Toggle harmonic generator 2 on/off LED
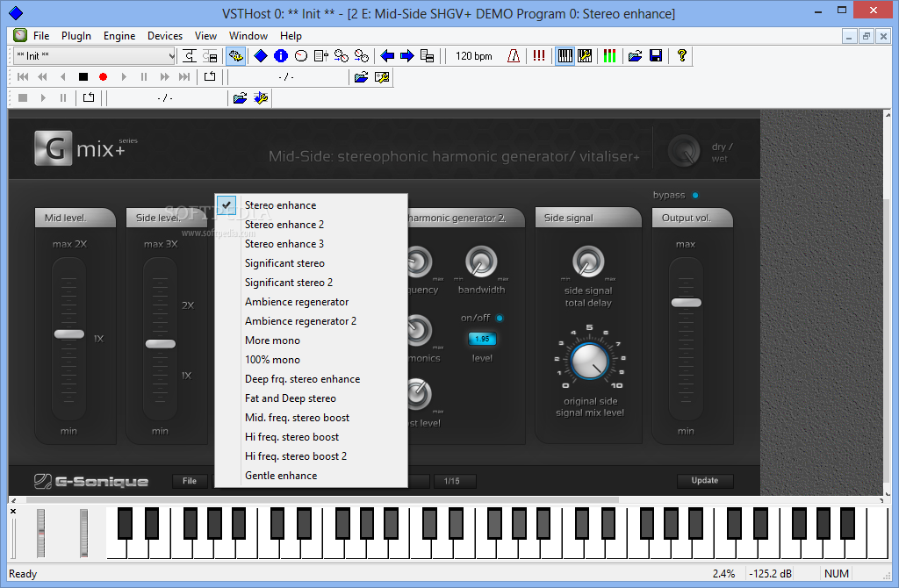 point(500,318)
